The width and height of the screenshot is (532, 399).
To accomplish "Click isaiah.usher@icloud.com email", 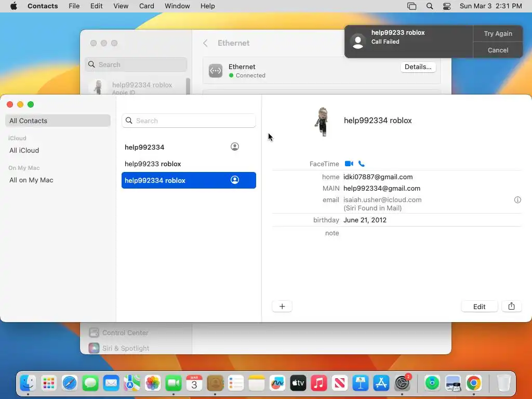I will coord(382,200).
